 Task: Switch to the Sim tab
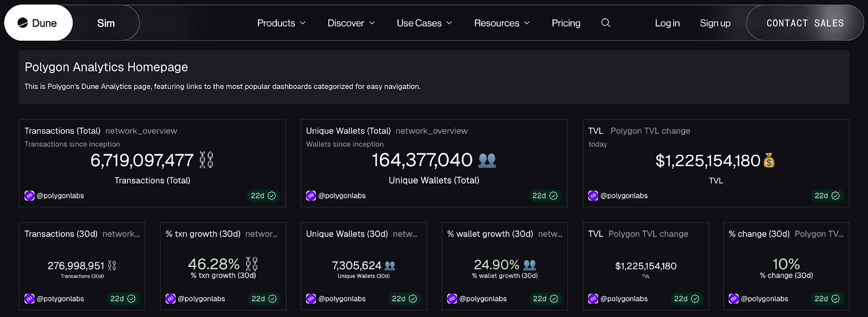click(106, 23)
